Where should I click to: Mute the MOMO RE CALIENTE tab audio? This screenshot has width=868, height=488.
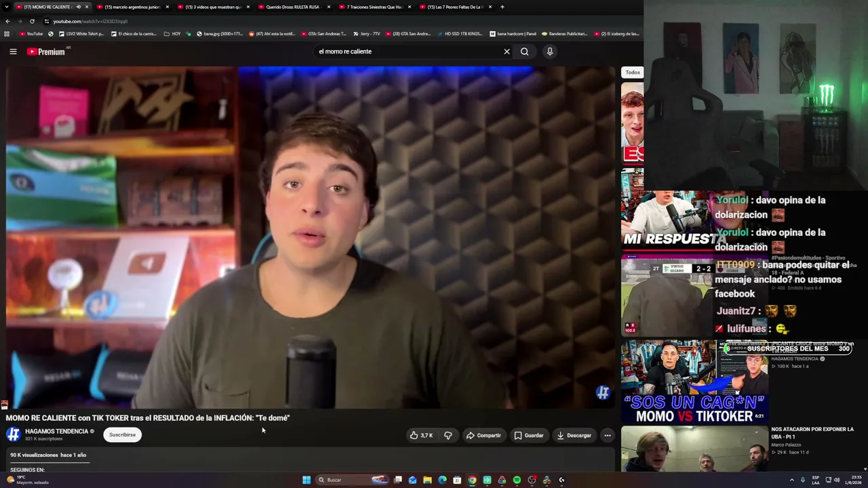click(x=78, y=7)
